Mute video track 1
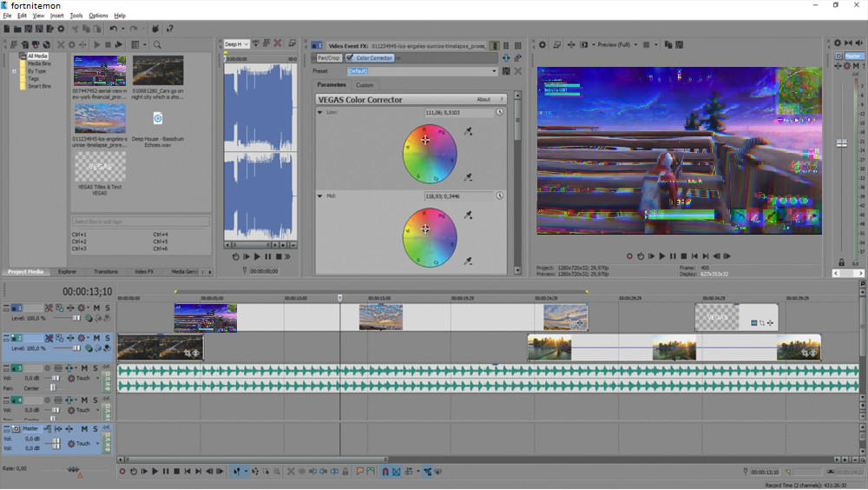868x490 pixels. click(x=96, y=308)
